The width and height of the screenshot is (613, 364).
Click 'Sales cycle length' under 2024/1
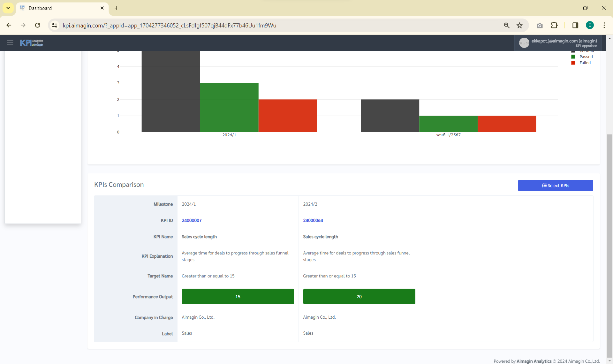(199, 237)
